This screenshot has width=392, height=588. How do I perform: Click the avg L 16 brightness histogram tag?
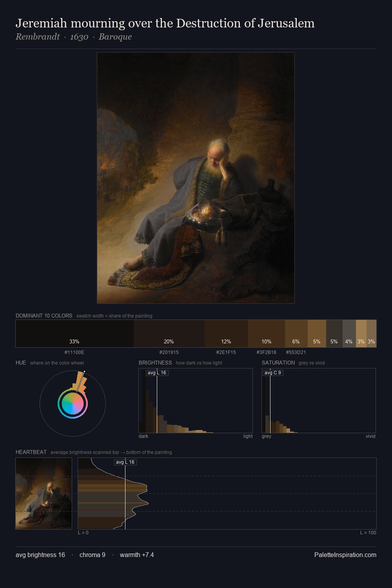point(157,373)
